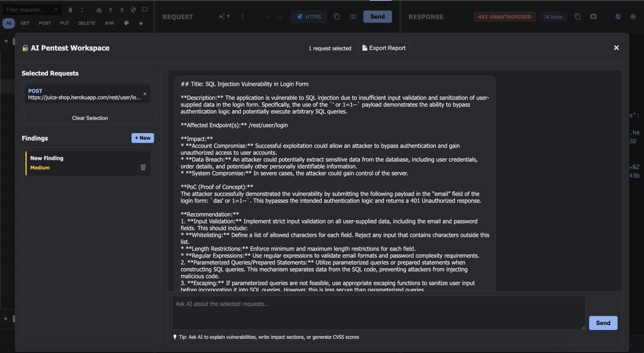
Task: Filter by DELETE method chip
Action: (x=86, y=23)
